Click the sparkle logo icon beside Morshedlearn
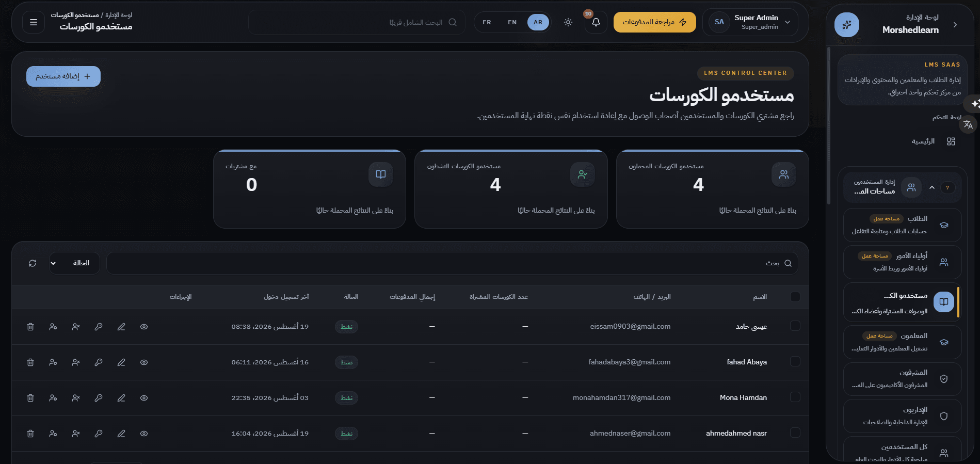The height and width of the screenshot is (464, 980). pyautogui.click(x=847, y=25)
